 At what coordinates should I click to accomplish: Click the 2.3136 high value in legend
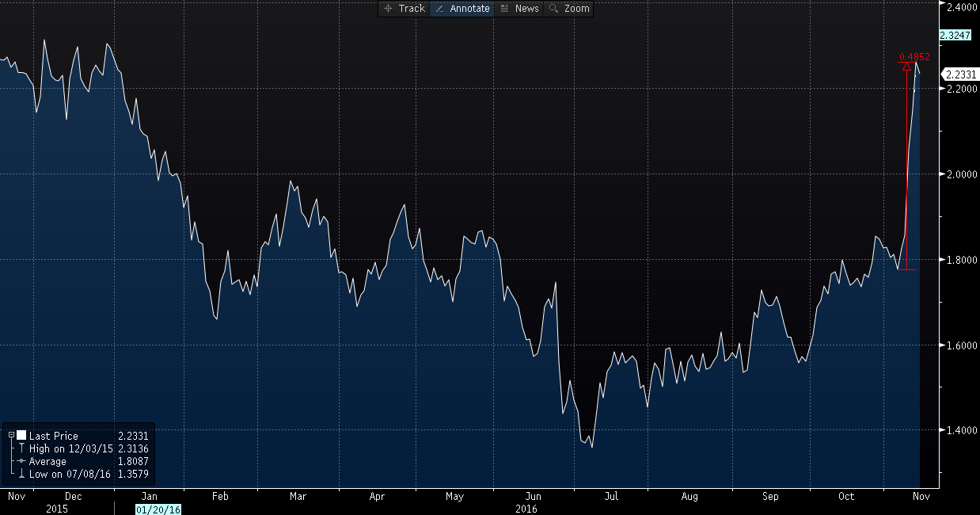tap(133, 448)
